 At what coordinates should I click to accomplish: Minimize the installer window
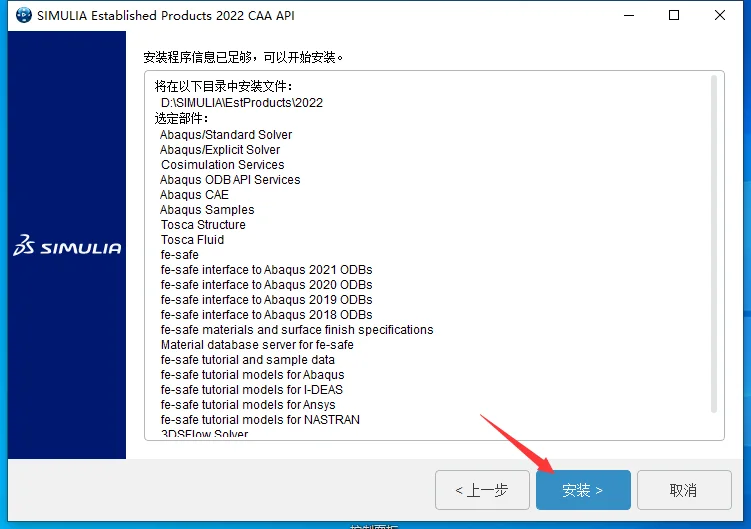point(629,15)
